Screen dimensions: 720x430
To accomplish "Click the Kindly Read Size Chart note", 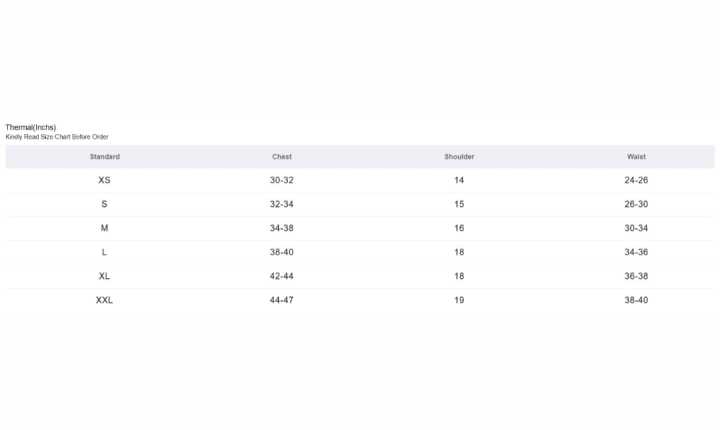I will click(x=57, y=137).
